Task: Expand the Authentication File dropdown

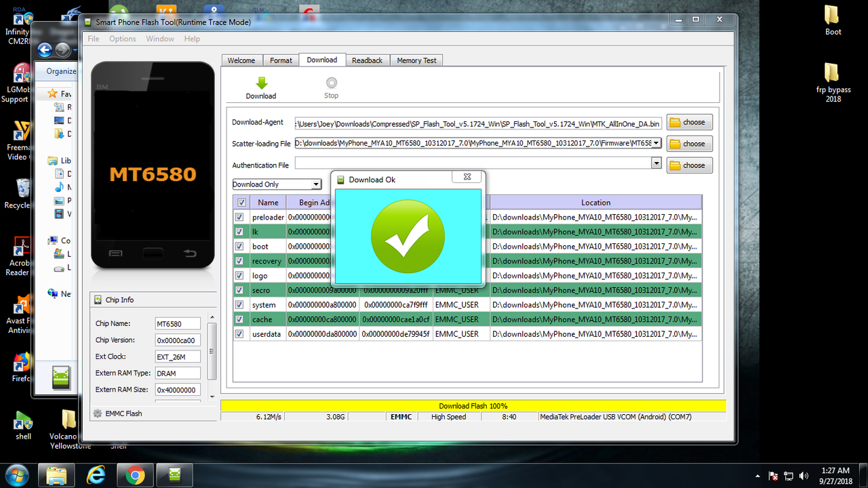Action: click(656, 163)
